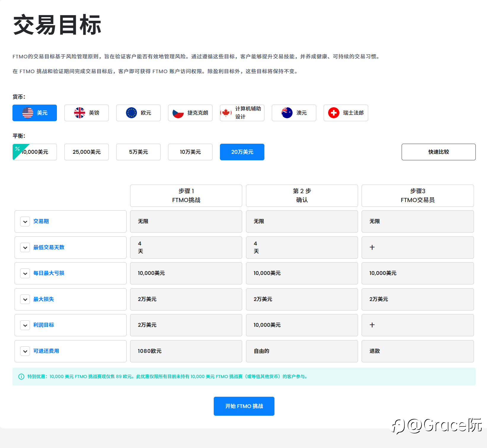Click the Swiss flag icon for 瑞士法郎
487x448 pixels.
pyautogui.click(x=334, y=113)
